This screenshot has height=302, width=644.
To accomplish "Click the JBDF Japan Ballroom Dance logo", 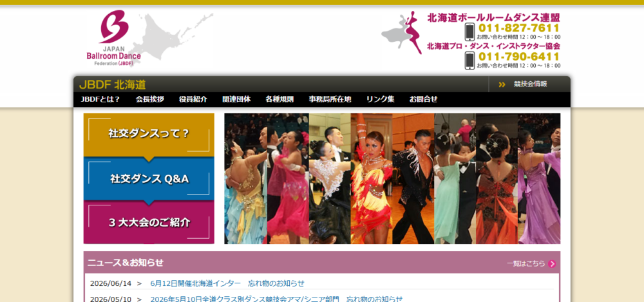I will [x=113, y=38].
